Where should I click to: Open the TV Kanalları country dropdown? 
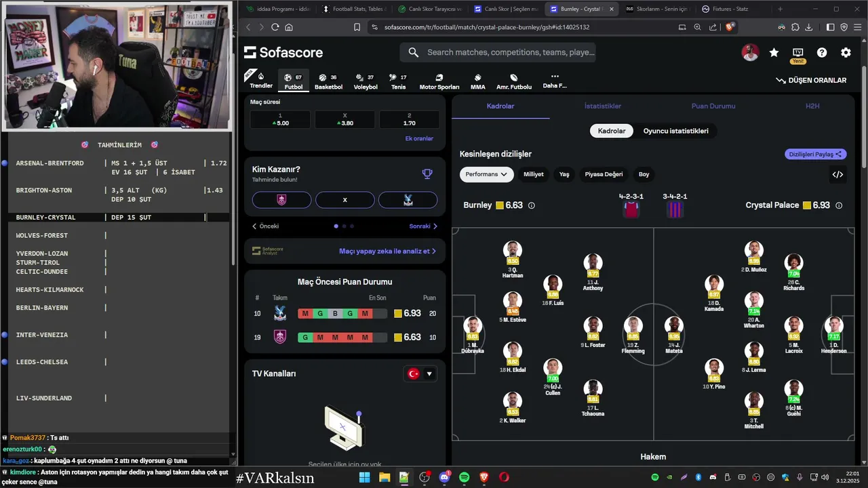tap(420, 373)
